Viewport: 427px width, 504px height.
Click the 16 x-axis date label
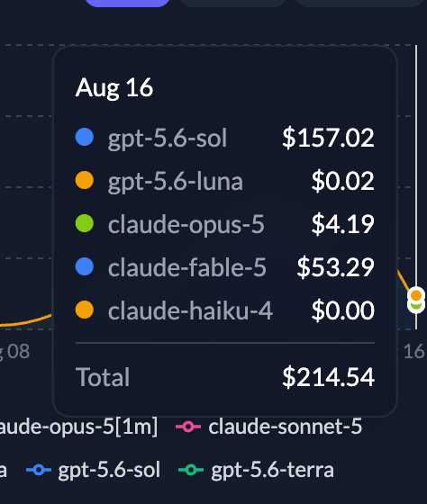coord(413,351)
